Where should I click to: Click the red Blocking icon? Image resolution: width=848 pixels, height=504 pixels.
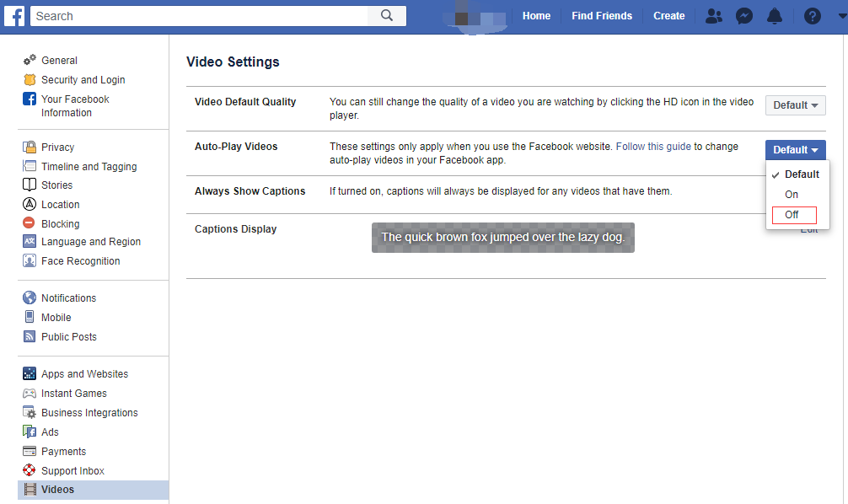29,223
